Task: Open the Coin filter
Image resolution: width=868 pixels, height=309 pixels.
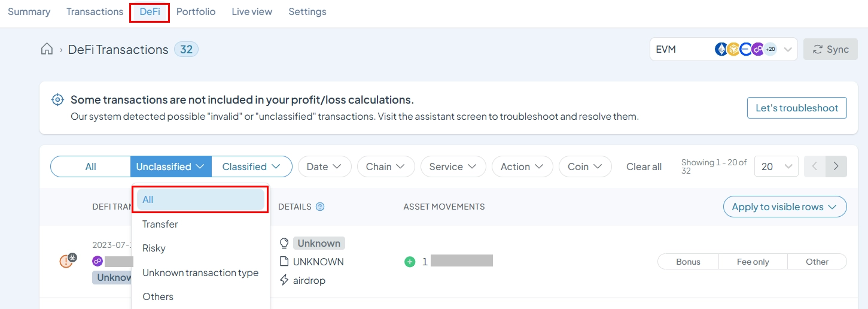Action: point(585,166)
